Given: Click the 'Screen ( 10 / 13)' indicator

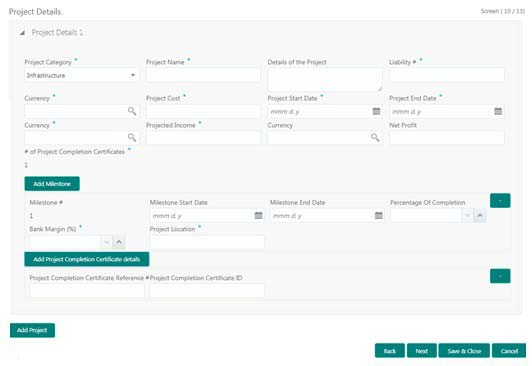Looking at the screenshot, I should coord(502,11).
